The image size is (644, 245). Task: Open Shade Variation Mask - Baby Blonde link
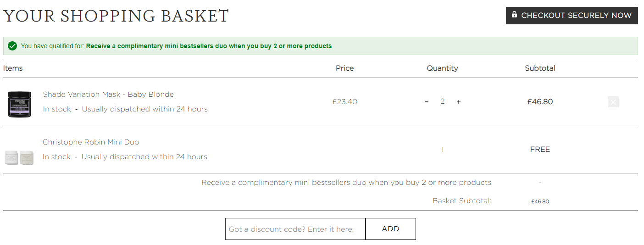[x=108, y=95]
